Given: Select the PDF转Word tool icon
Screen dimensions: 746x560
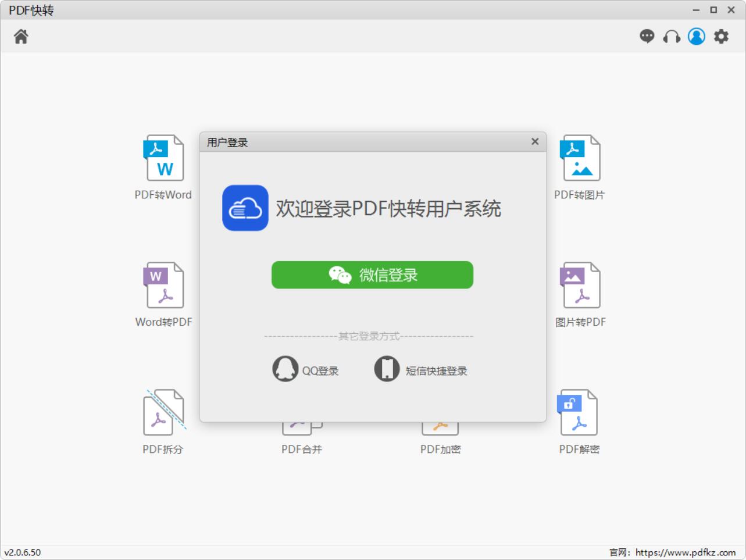Looking at the screenshot, I should coord(163,158).
